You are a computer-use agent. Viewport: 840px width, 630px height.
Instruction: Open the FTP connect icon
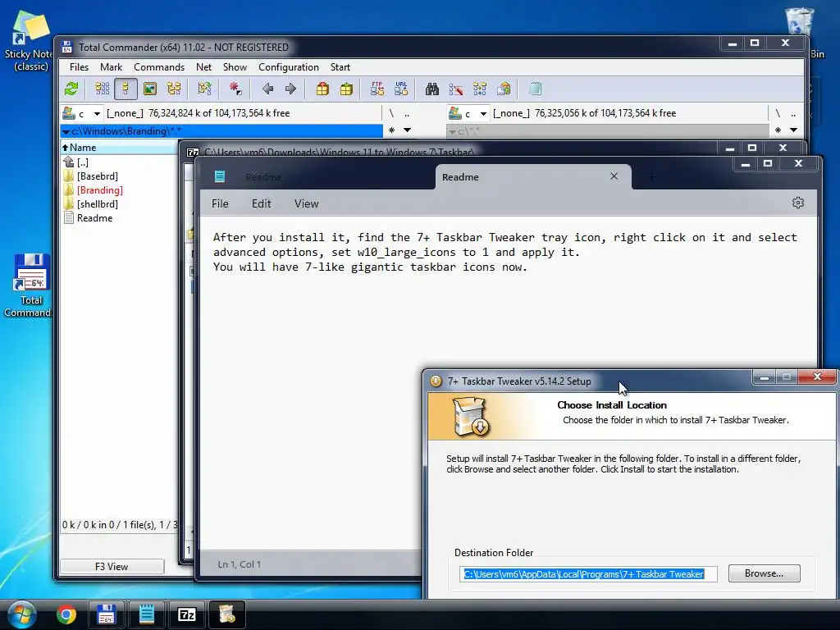click(x=377, y=89)
